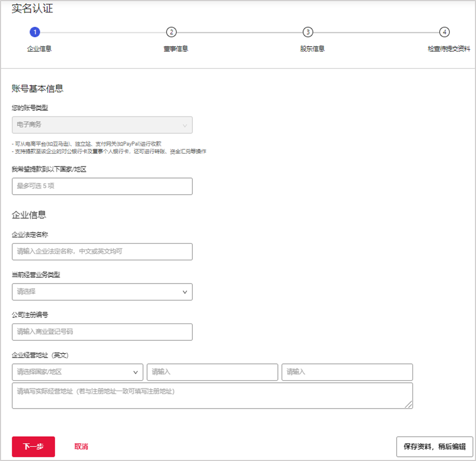
Task: Click the 我希望提款到以下国家/地区 label
Action: coord(49,169)
